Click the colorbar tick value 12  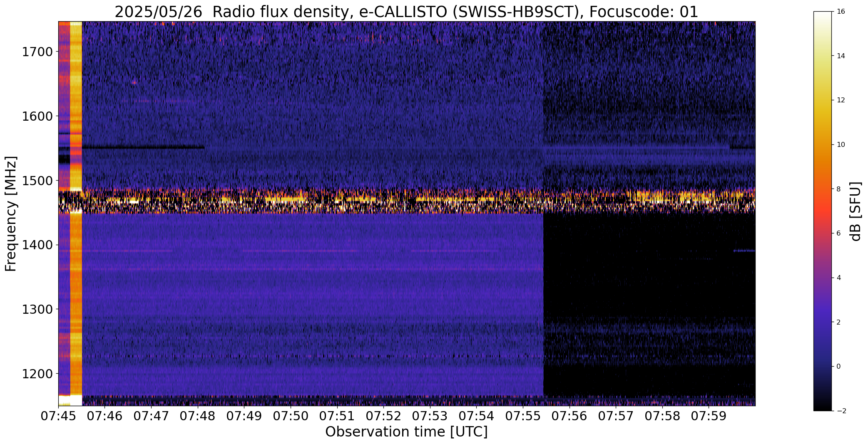841,100
